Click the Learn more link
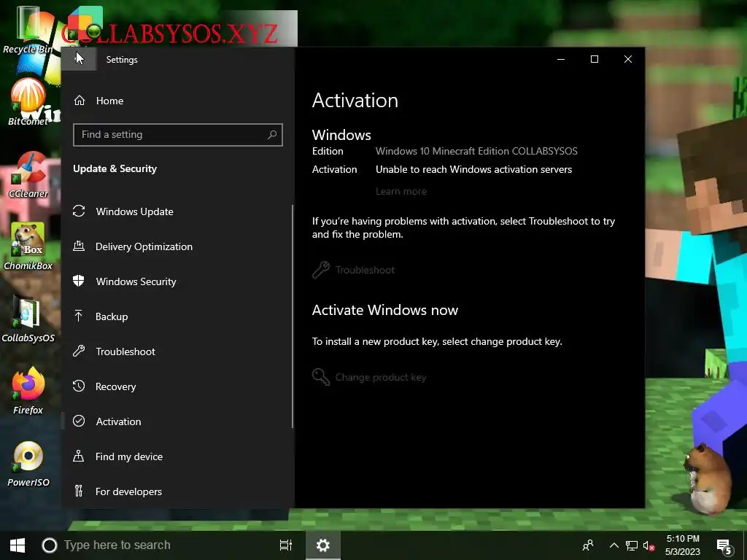The image size is (747, 560). (401, 192)
